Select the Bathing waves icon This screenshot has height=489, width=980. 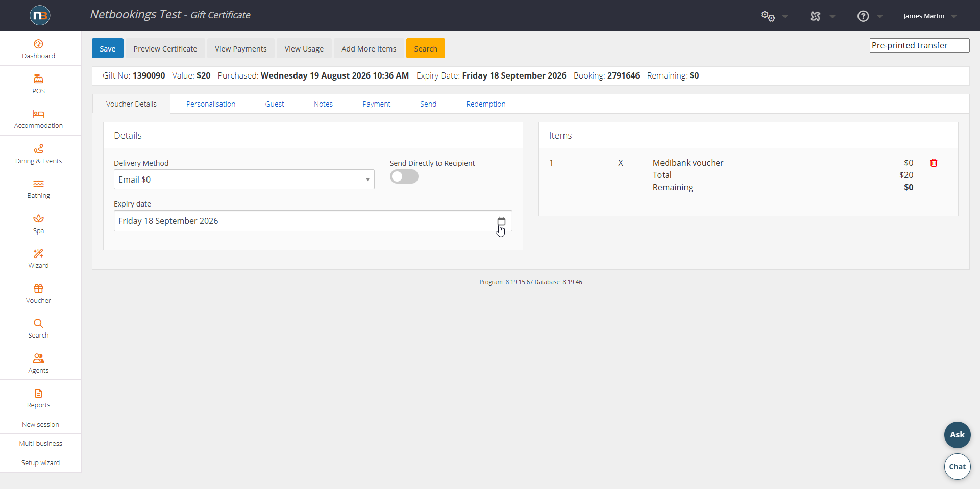point(38,184)
